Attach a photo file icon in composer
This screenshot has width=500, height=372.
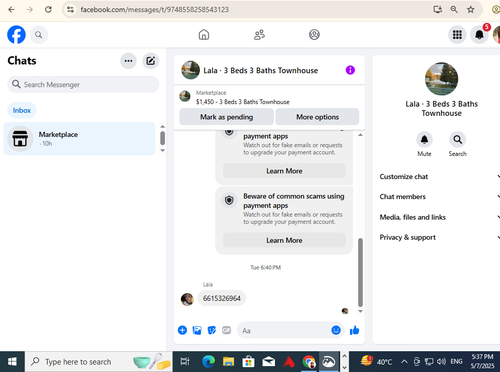click(197, 330)
